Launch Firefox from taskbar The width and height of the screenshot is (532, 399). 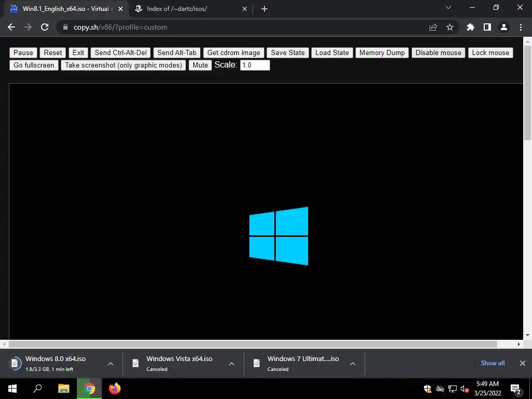point(115,389)
